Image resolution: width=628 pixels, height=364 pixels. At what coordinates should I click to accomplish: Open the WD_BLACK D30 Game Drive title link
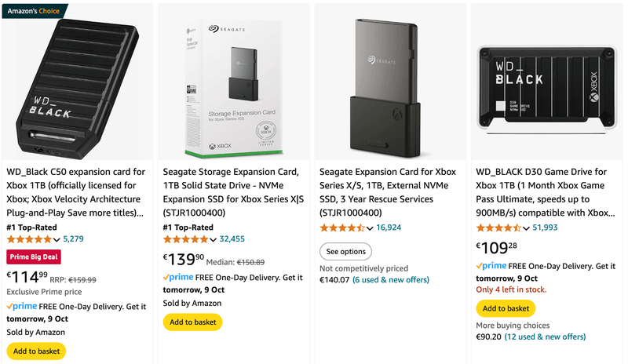tap(546, 192)
